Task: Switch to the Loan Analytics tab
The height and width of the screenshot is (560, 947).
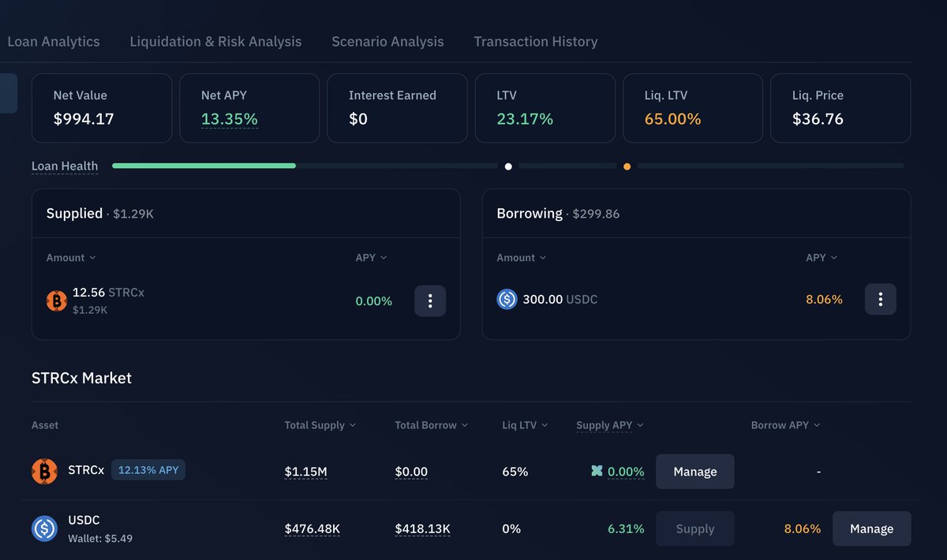Action: coord(54,42)
